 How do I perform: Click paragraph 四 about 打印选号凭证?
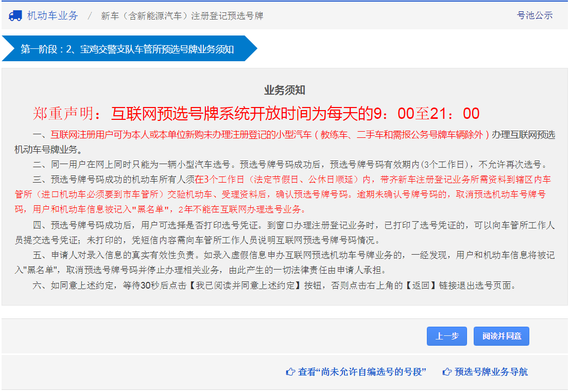click(x=285, y=233)
